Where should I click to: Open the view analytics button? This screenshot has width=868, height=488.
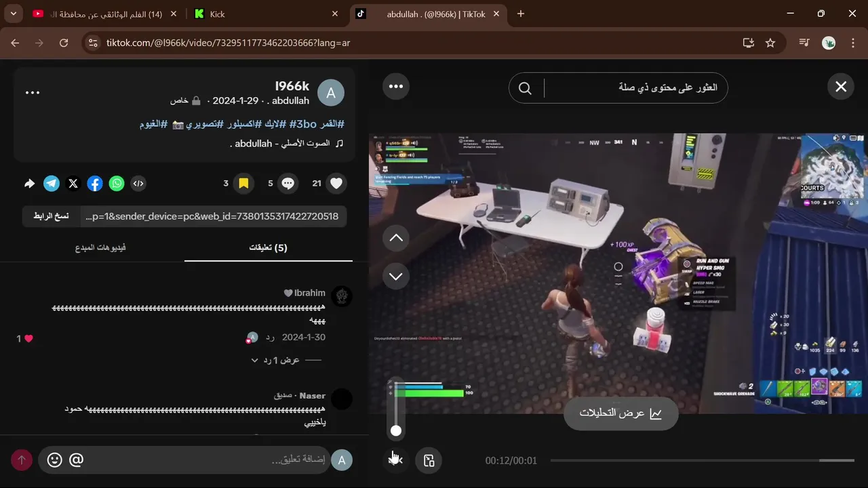point(620,413)
